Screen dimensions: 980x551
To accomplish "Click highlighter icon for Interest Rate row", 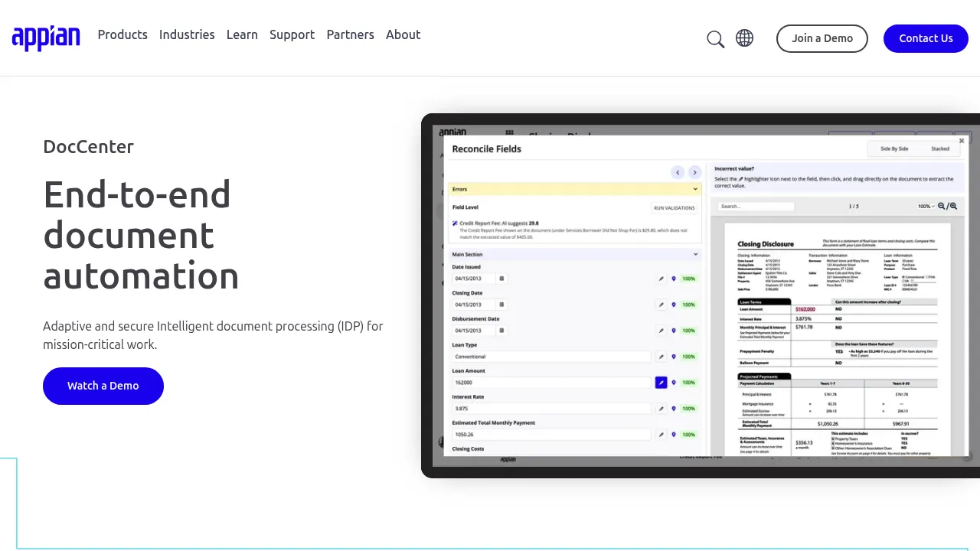I will point(661,409).
